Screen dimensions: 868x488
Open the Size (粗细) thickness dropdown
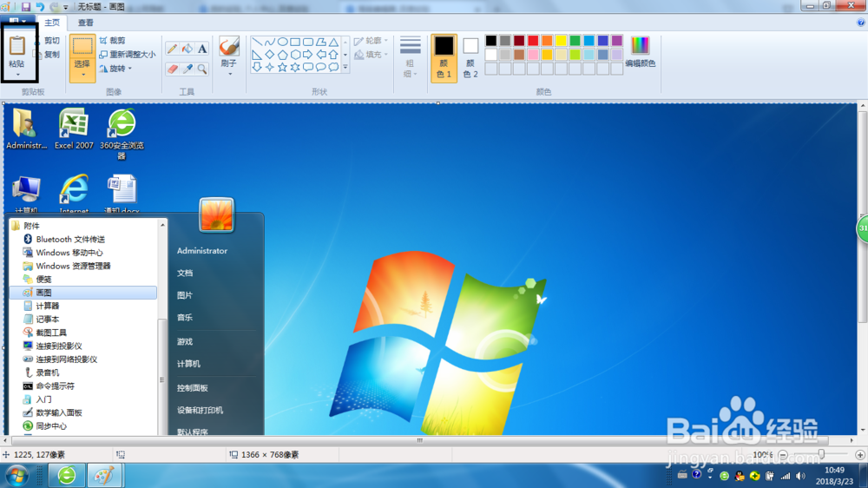411,57
